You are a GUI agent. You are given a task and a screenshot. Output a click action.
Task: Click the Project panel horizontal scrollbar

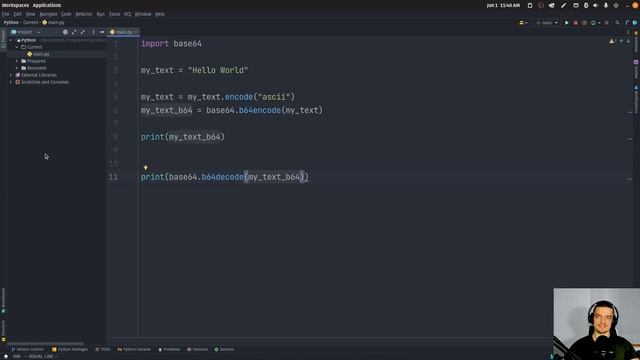point(45,344)
